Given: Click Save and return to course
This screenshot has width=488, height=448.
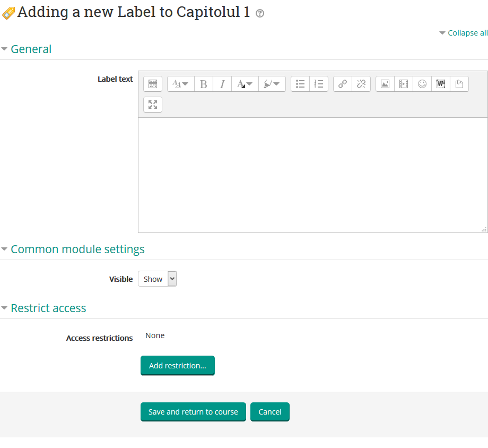Looking at the screenshot, I should click(x=193, y=411).
